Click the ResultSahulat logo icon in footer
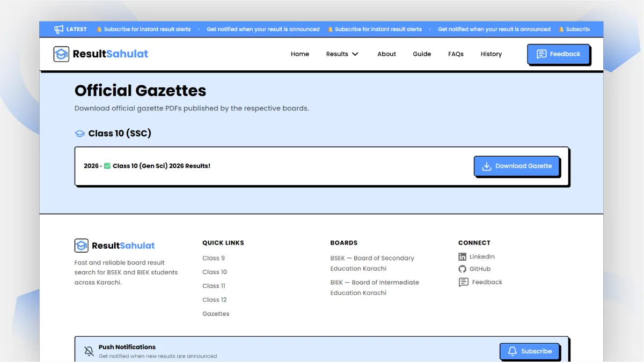This screenshot has height=362, width=644. 81,246
